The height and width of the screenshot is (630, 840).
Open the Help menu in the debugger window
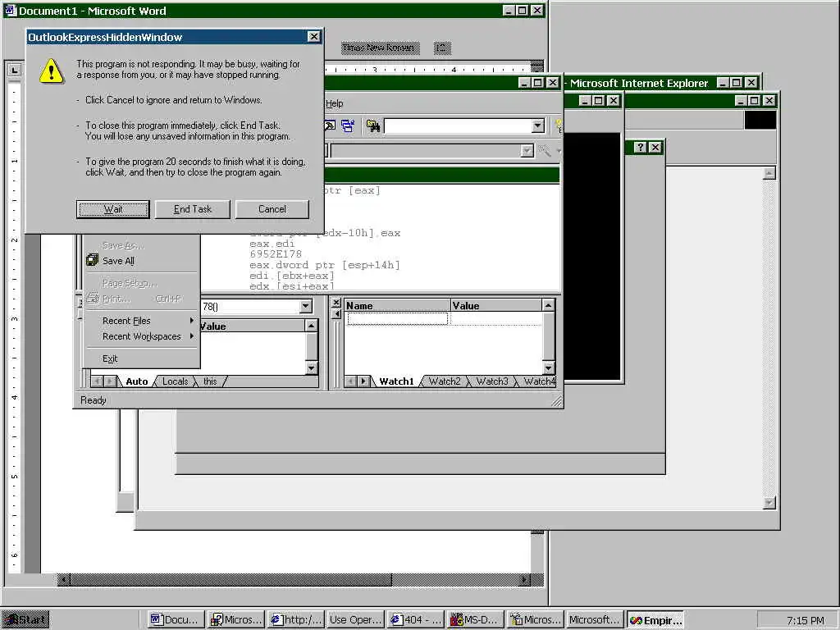click(335, 103)
